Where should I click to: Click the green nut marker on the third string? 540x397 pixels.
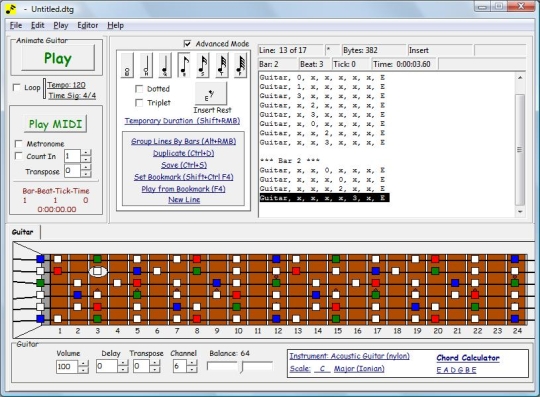click(40, 283)
